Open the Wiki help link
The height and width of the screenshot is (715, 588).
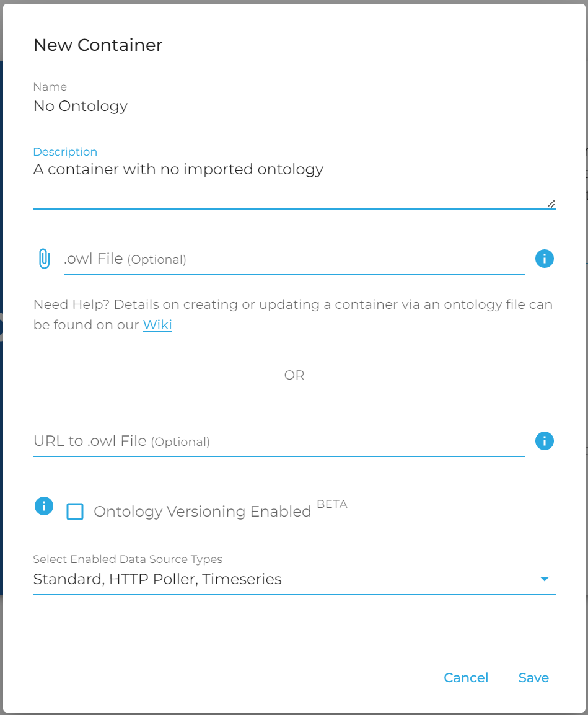click(x=157, y=324)
